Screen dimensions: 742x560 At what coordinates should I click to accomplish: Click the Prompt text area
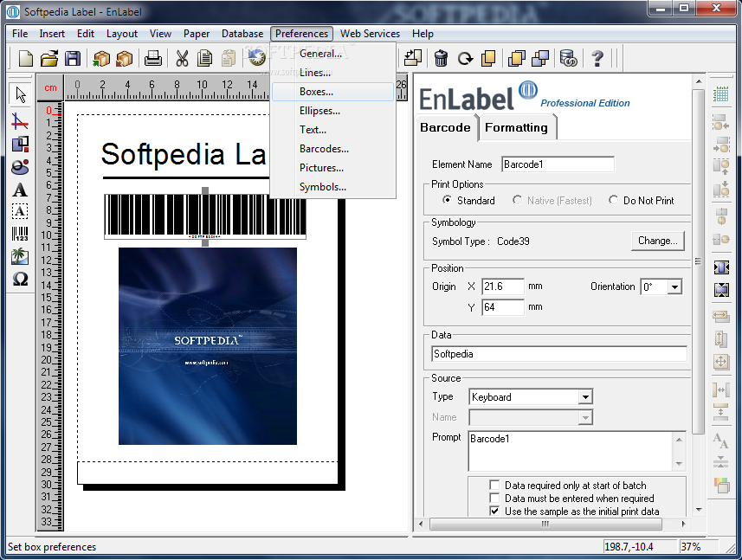pyautogui.click(x=571, y=451)
